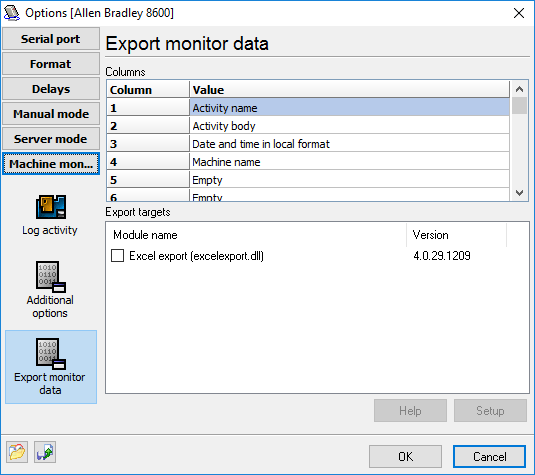Click column number 3 row header
This screenshot has height=475, width=535.
[148, 144]
